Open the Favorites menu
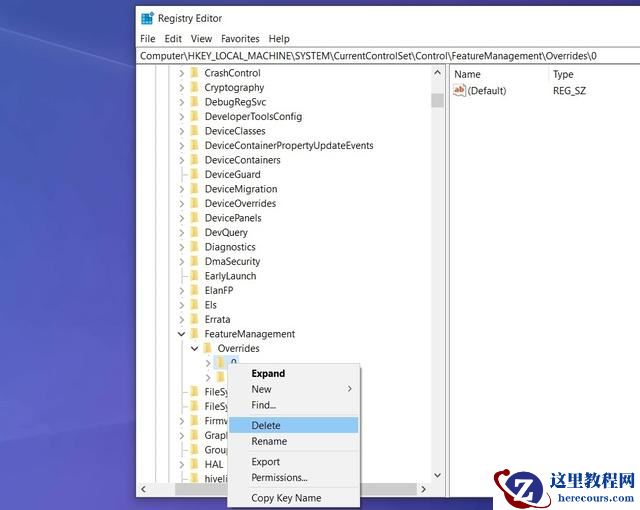Viewport: 640px width, 510px height. coord(240,39)
